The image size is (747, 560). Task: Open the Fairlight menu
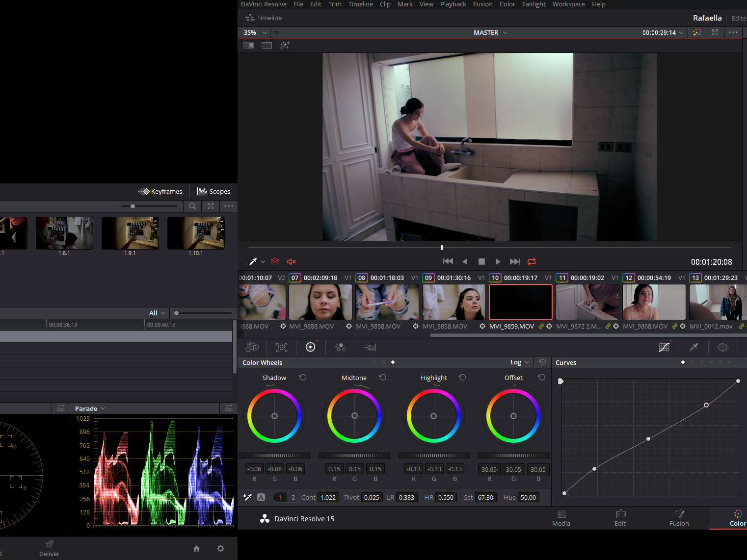[534, 4]
